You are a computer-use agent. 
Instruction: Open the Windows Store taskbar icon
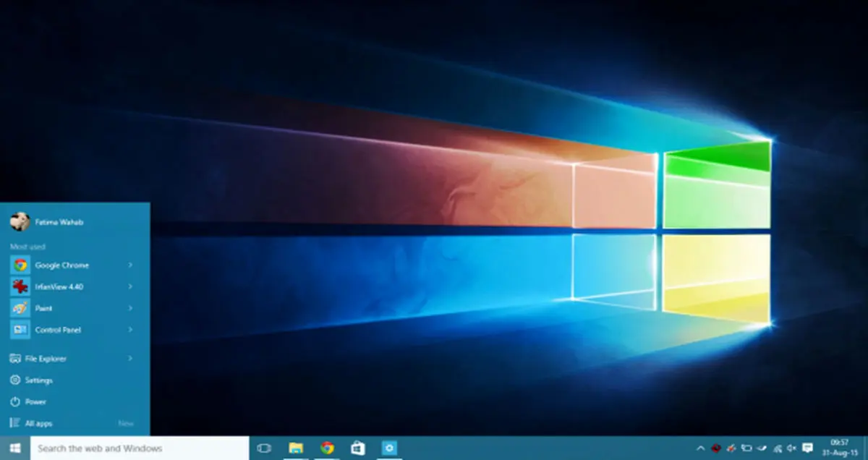tap(357, 448)
